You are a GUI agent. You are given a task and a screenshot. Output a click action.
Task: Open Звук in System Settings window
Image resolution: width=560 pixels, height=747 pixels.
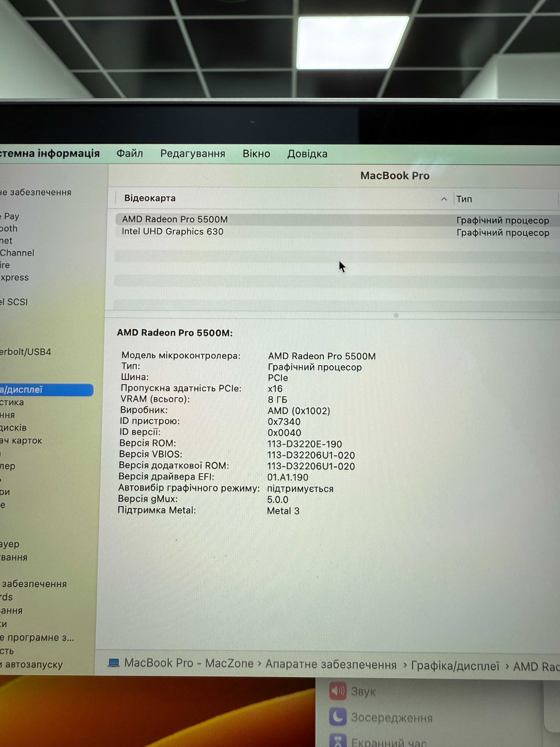point(353,692)
